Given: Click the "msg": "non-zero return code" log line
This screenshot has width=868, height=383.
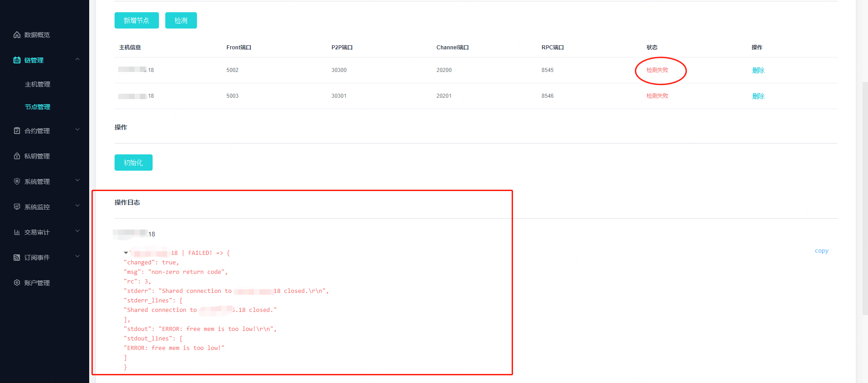Looking at the screenshot, I should [x=176, y=272].
